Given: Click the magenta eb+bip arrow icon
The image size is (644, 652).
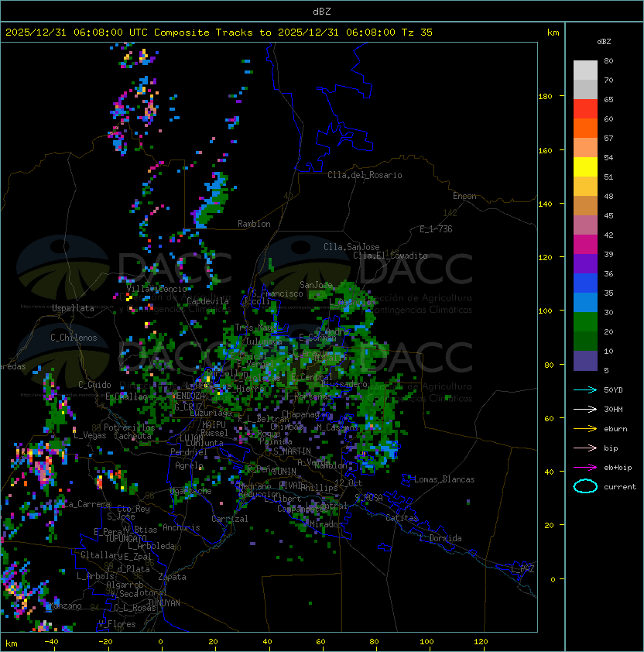Looking at the screenshot, I should tap(585, 468).
